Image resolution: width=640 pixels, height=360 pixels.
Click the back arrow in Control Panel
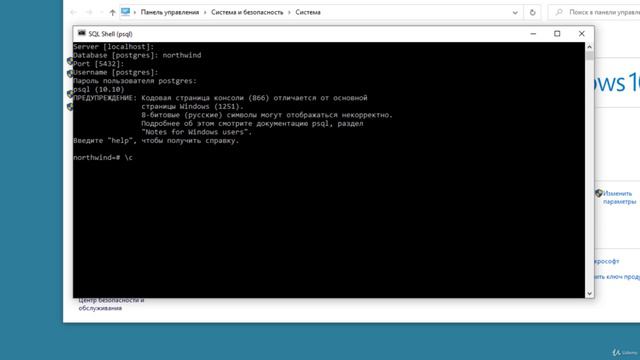[x=73, y=13]
